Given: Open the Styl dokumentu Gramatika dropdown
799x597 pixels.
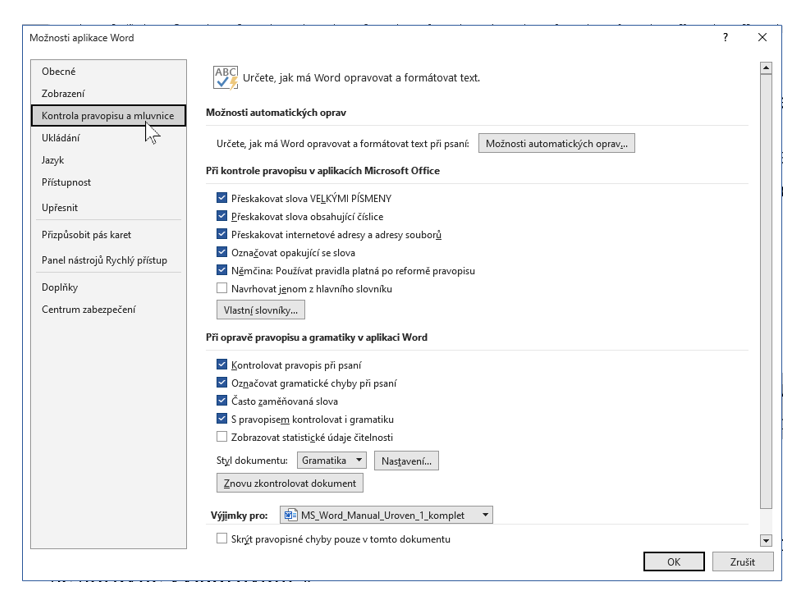Looking at the screenshot, I should (x=332, y=461).
